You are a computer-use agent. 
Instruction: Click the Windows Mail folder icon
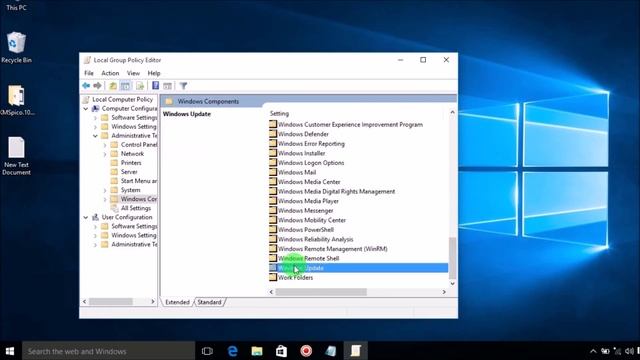pos(273,172)
